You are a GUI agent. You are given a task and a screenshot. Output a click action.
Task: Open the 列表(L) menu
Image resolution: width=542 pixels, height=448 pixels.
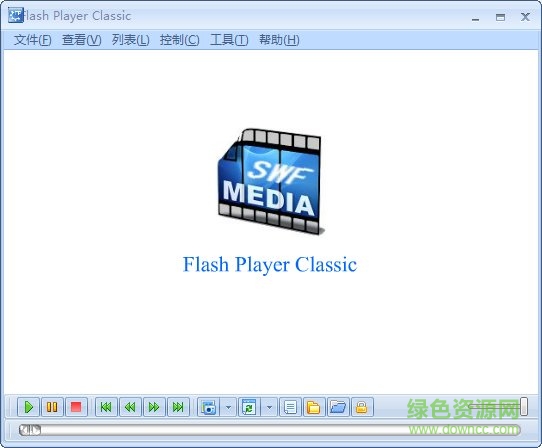click(131, 40)
